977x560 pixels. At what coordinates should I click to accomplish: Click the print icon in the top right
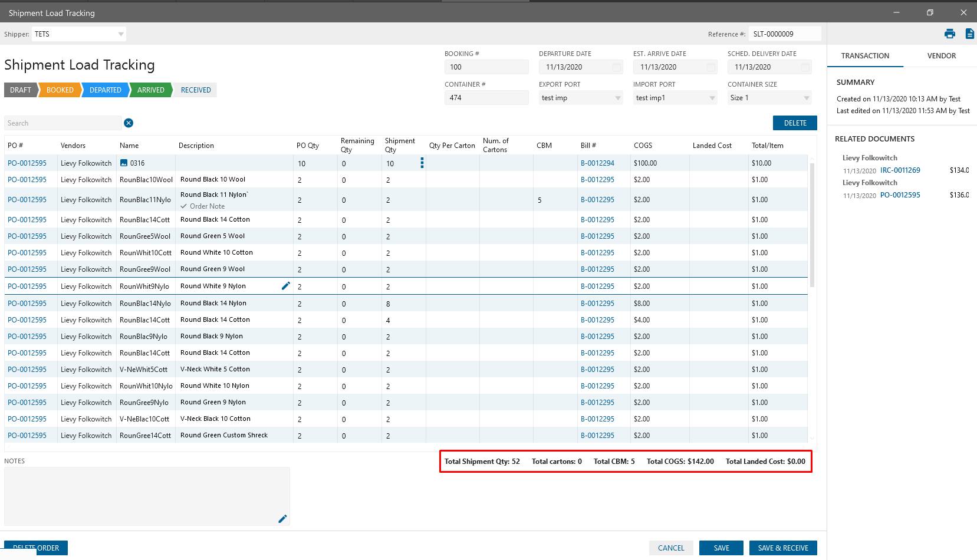[x=949, y=34]
